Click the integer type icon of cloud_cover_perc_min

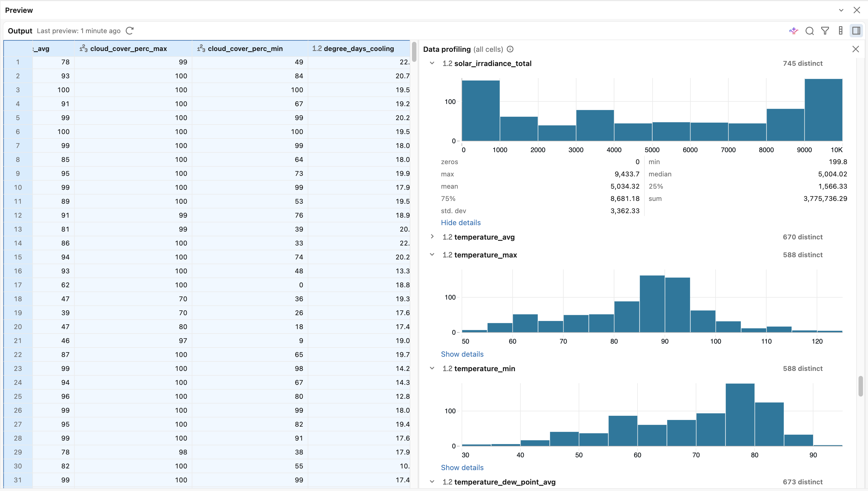pos(201,48)
